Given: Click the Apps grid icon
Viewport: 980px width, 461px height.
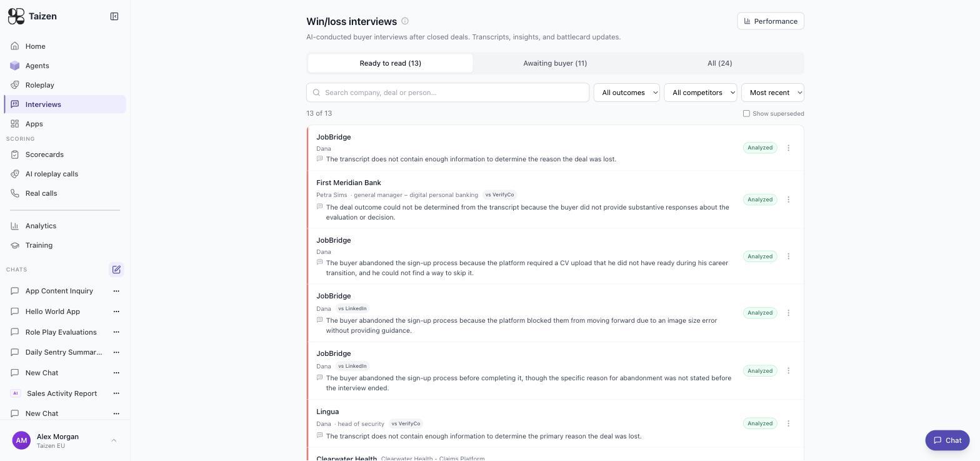Looking at the screenshot, I should pyautogui.click(x=15, y=124).
